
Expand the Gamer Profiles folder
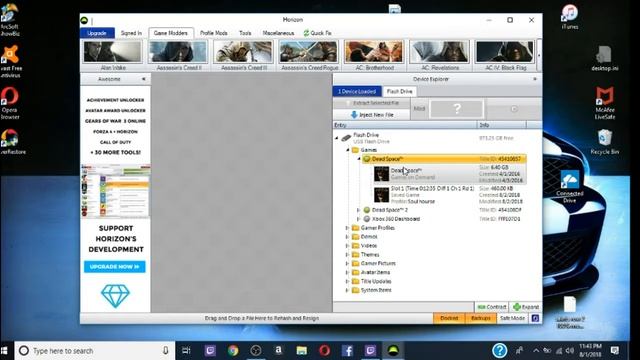pyautogui.click(x=348, y=228)
